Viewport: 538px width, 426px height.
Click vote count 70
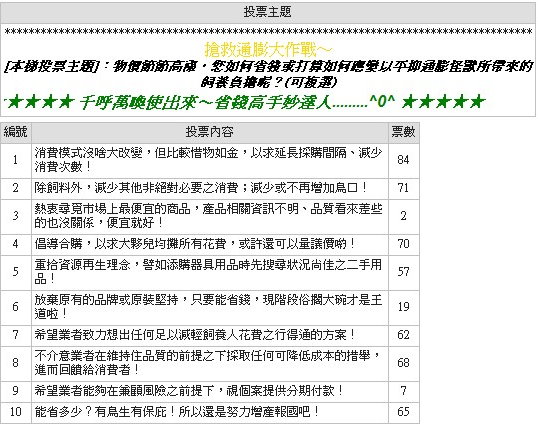point(404,244)
